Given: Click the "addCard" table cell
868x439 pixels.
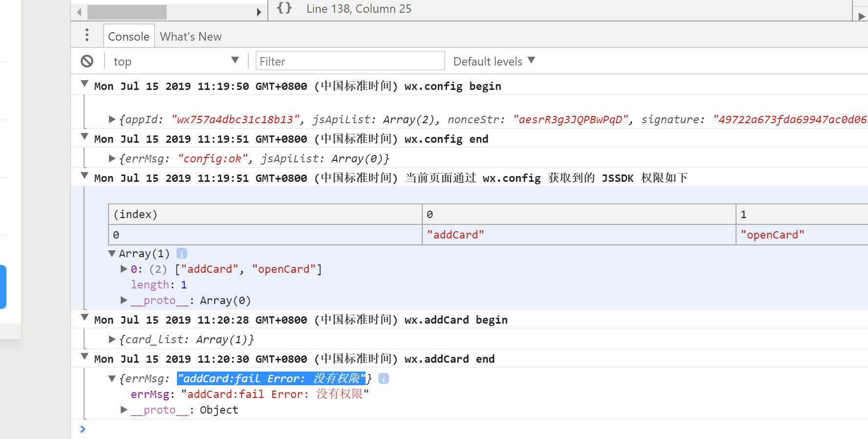Looking at the screenshot, I should [x=579, y=235].
